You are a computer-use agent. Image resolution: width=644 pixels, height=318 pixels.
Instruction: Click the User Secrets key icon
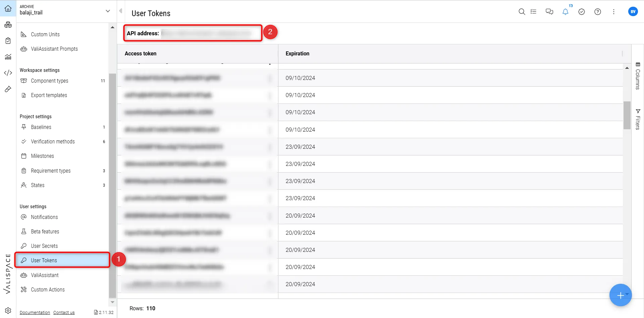23,246
